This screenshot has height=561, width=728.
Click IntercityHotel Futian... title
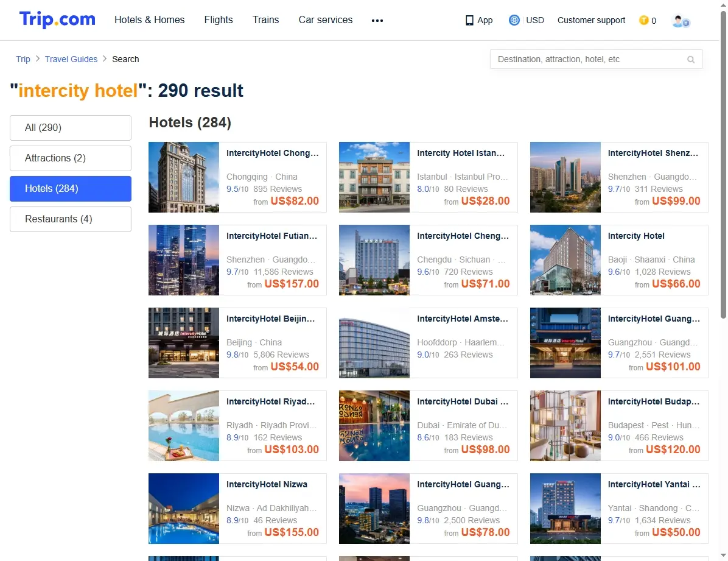[271, 236]
